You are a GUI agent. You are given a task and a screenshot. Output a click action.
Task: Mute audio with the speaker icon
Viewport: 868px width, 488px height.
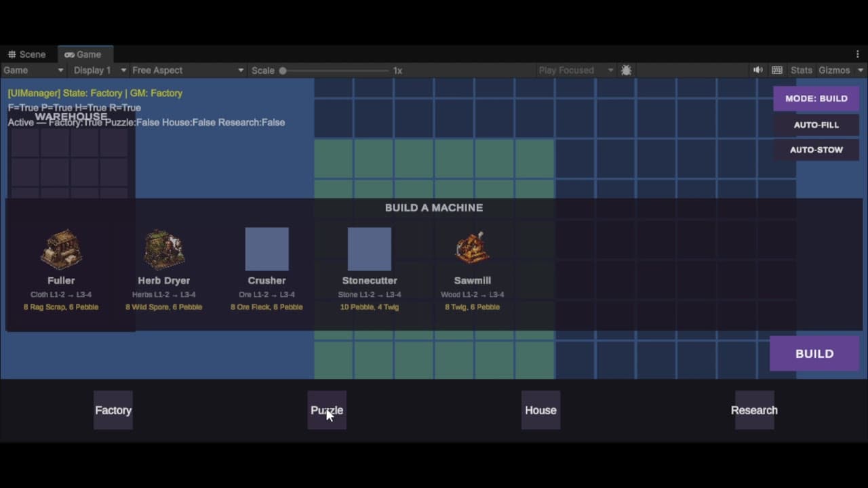point(758,70)
